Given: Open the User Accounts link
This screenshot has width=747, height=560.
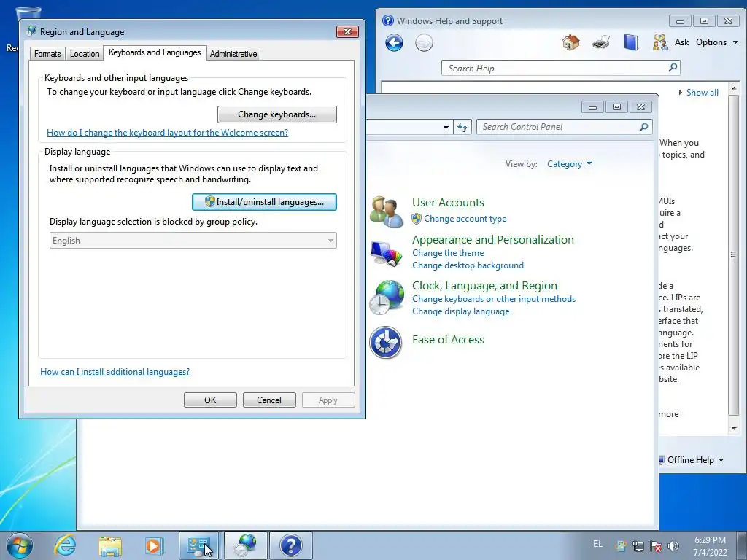Looking at the screenshot, I should (448, 203).
